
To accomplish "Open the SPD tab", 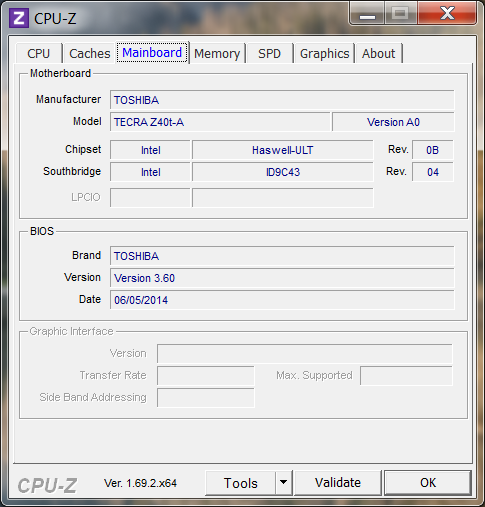I will coord(269,53).
